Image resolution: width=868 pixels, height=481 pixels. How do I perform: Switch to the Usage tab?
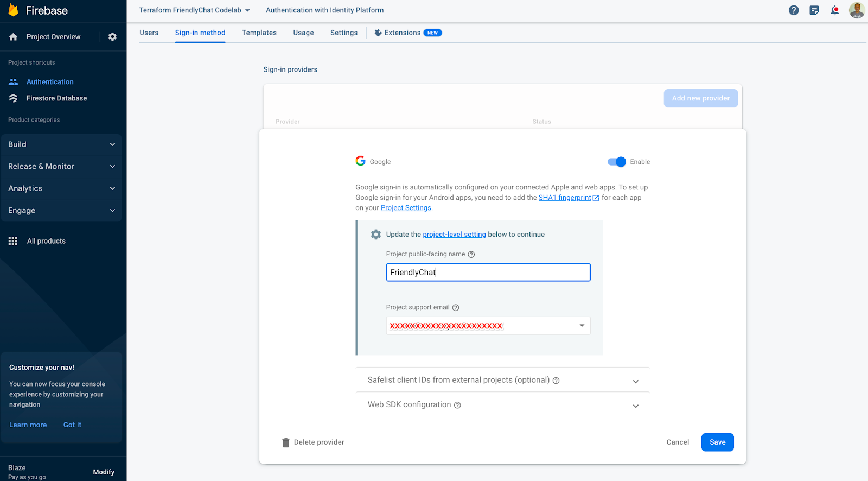pos(303,33)
